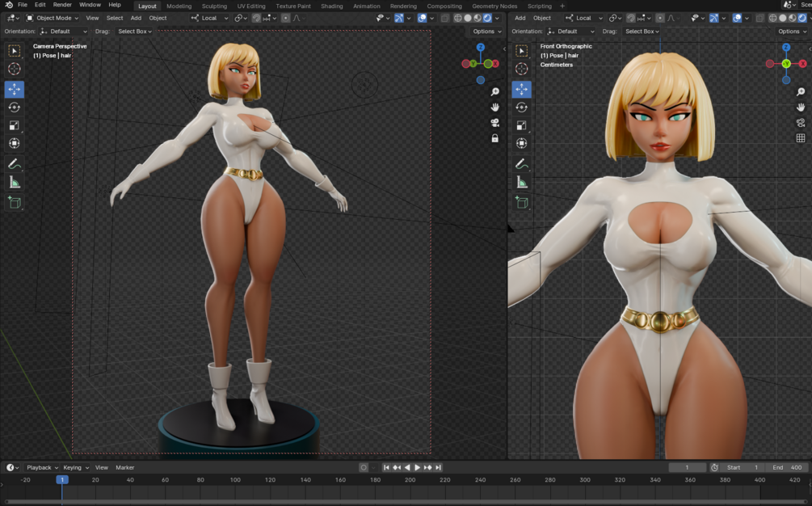This screenshot has width=812, height=506.
Task: Jump to the last frame in timeline
Action: [x=438, y=467]
